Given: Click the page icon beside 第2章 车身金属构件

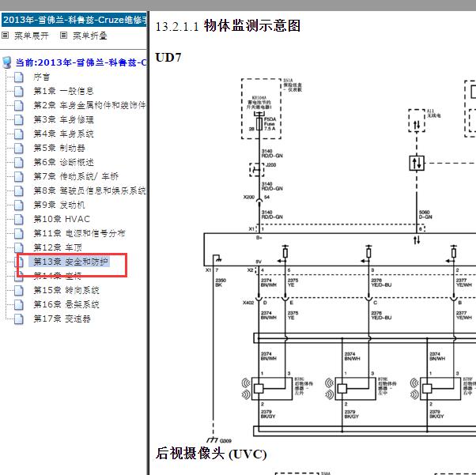Looking at the screenshot, I should pos(19,105).
